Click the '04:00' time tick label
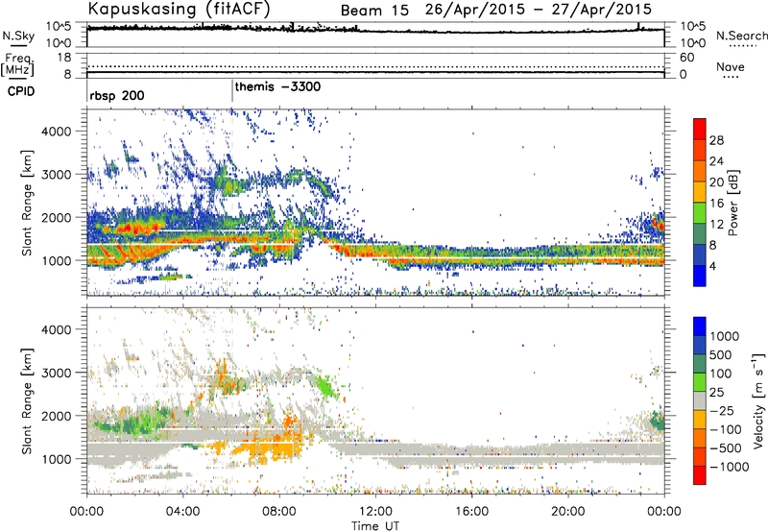Viewport: 768px width, 532px height. tap(183, 512)
